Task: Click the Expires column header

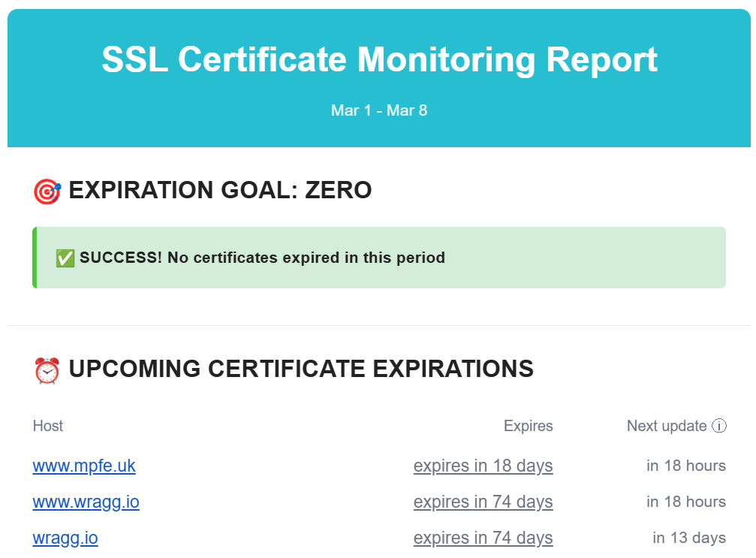Action: pos(528,426)
